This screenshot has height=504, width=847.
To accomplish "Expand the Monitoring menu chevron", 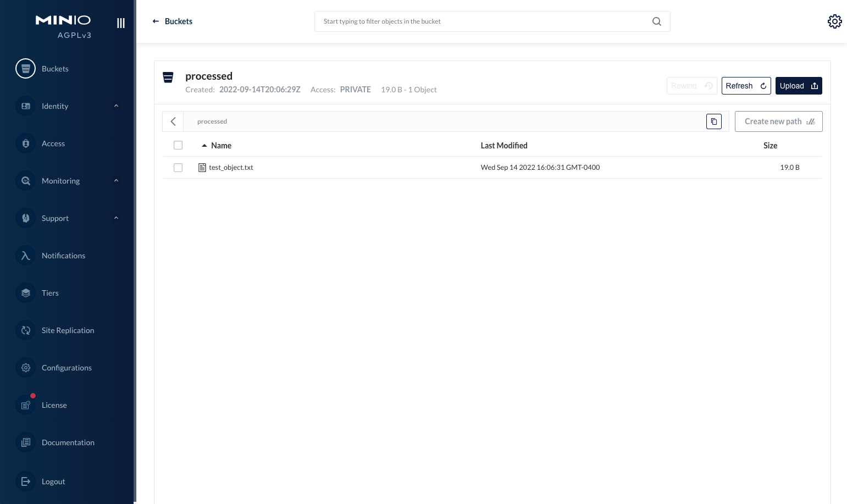I will click(x=116, y=181).
